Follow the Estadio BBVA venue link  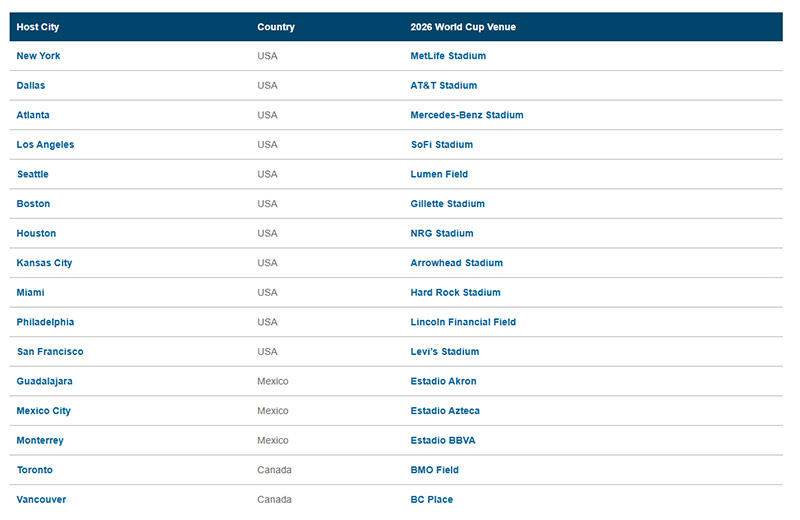[x=443, y=440]
